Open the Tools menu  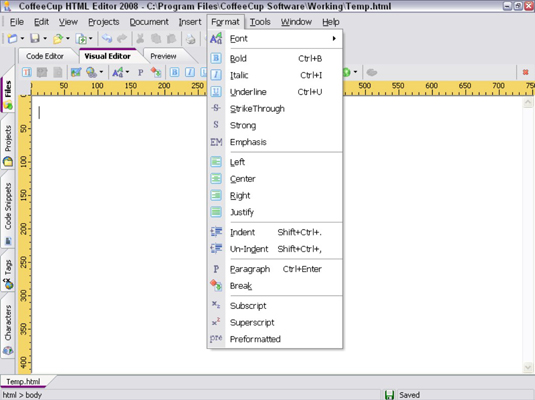[260, 22]
